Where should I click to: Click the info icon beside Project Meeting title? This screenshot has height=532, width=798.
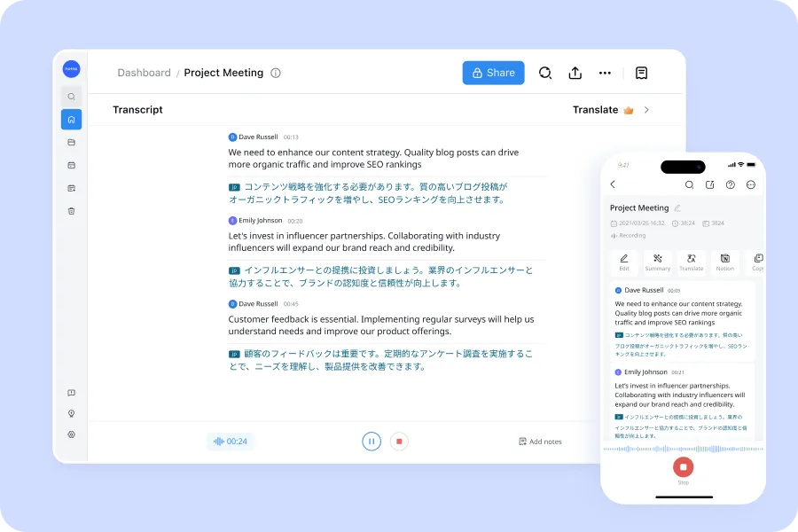click(276, 73)
